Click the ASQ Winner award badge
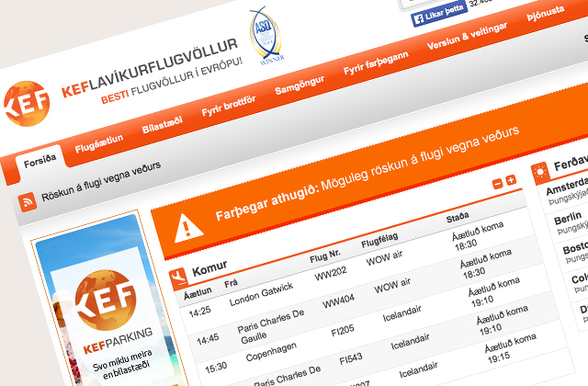 266,37
